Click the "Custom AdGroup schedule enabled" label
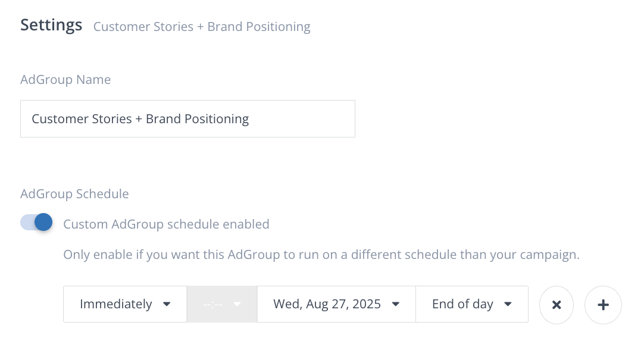Screen dimensions: 644x344 coord(166,224)
